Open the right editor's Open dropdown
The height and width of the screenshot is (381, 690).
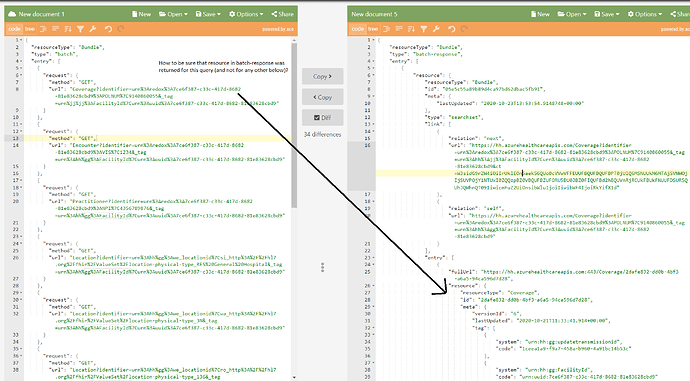572,14
